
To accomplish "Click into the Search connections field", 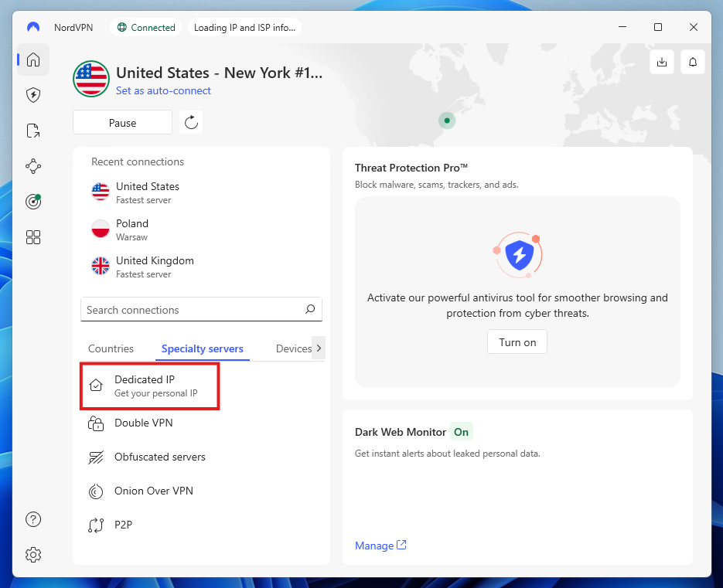I will pyautogui.click(x=201, y=310).
